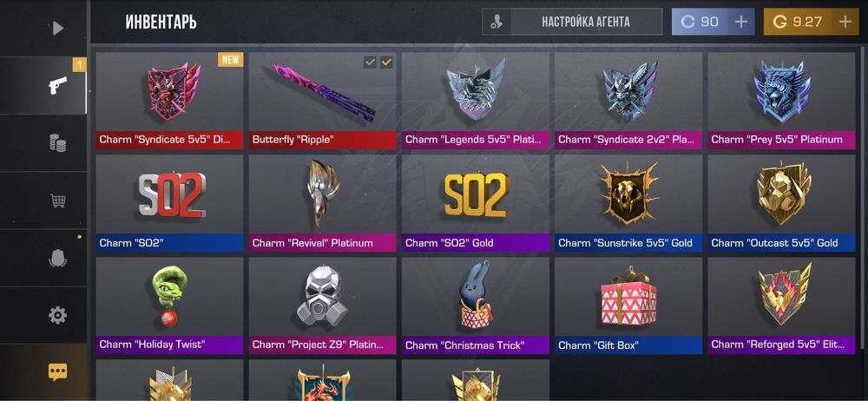868x401 pixels.
Task: Select Charm "Revival" Platinum item
Action: coord(323,203)
